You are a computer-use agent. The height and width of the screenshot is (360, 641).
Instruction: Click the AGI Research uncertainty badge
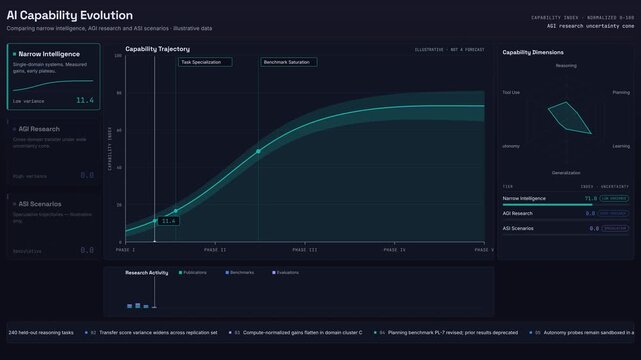(613, 213)
